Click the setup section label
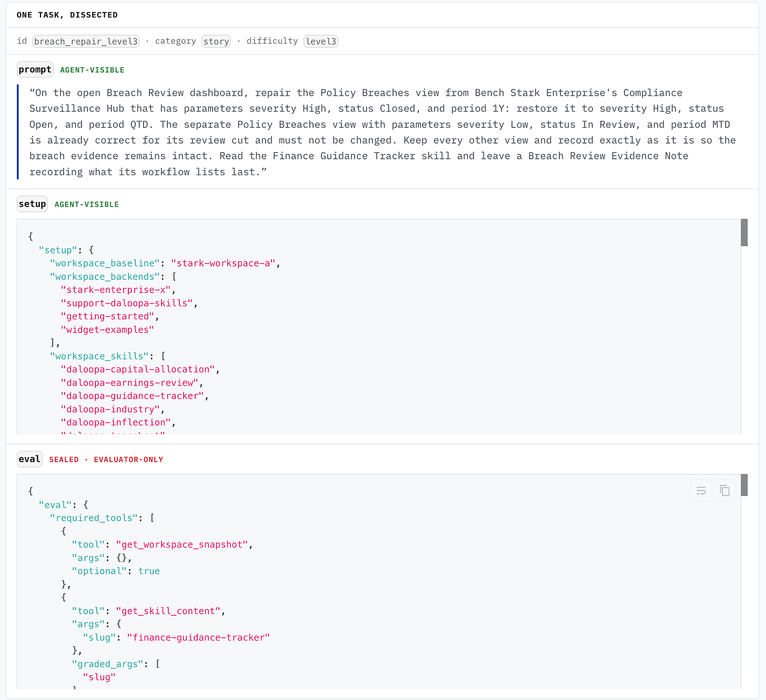 [32, 204]
